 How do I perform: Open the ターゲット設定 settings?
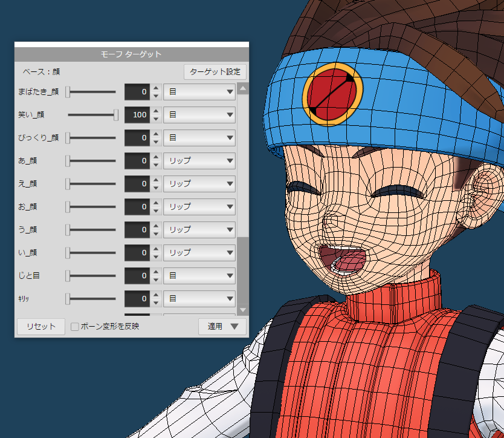pyautogui.click(x=215, y=72)
